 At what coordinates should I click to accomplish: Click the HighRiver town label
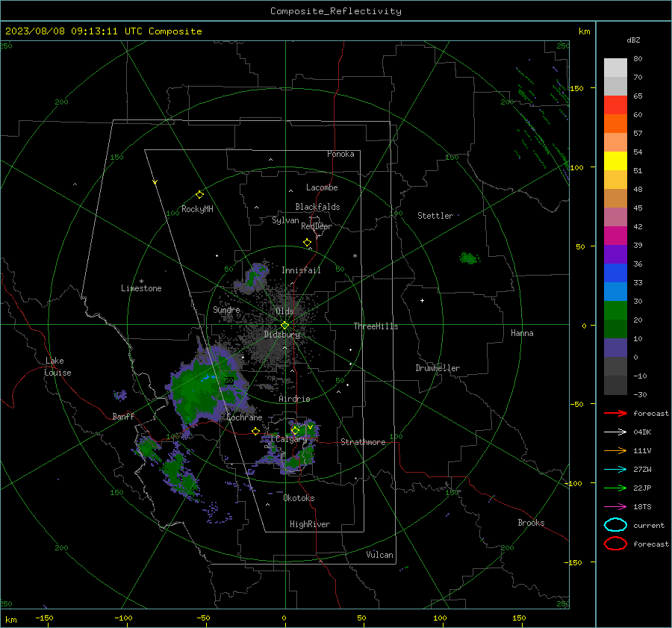[x=310, y=524]
